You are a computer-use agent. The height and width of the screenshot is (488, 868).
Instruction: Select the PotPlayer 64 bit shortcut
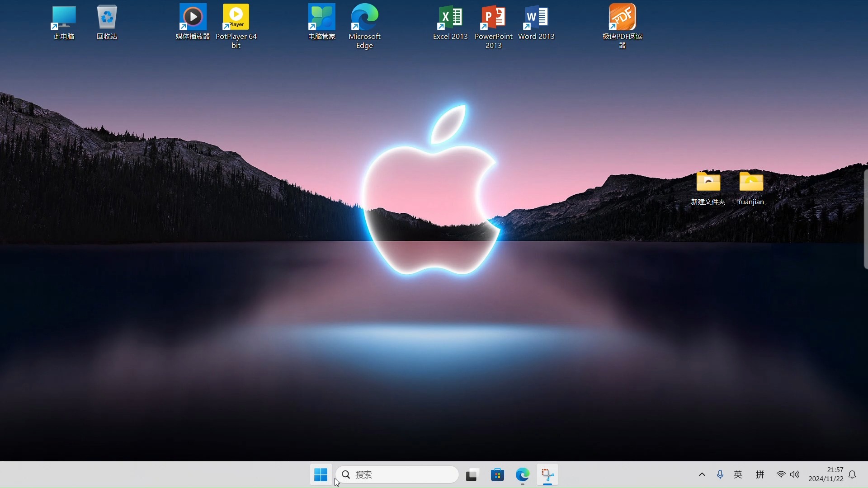point(236,26)
